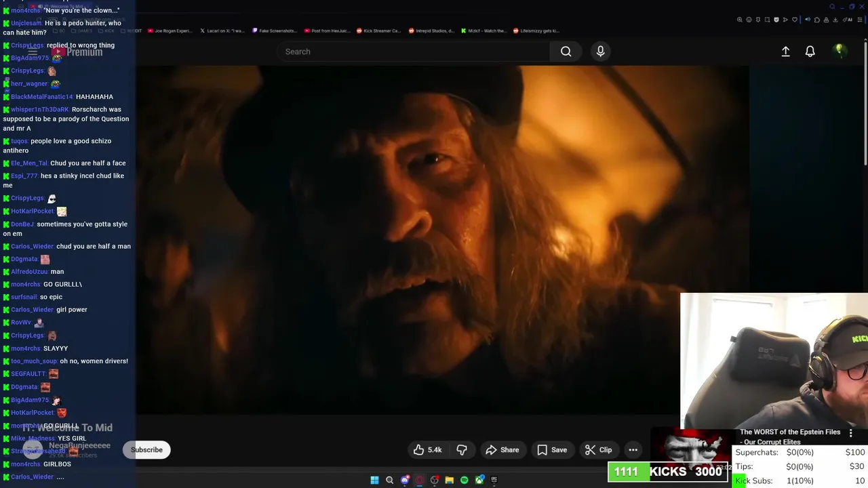Switch to Joe Rogan Experience tab
The width and height of the screenshot is (868, 488).
pyautogui.click(x=170, y=30)
